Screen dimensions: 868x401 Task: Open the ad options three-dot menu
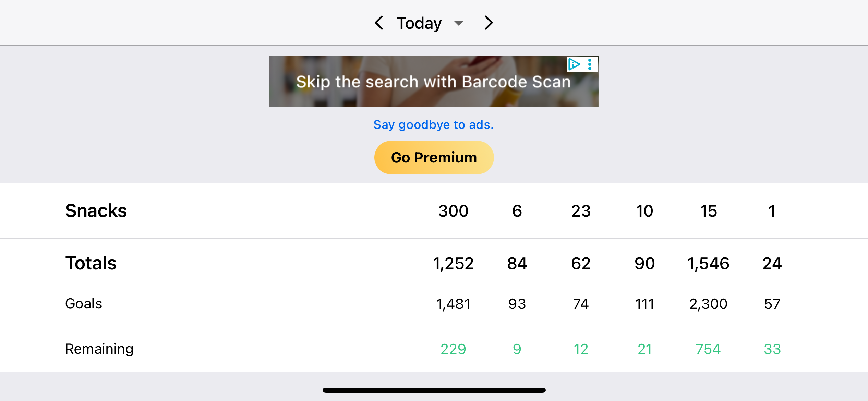590,64
